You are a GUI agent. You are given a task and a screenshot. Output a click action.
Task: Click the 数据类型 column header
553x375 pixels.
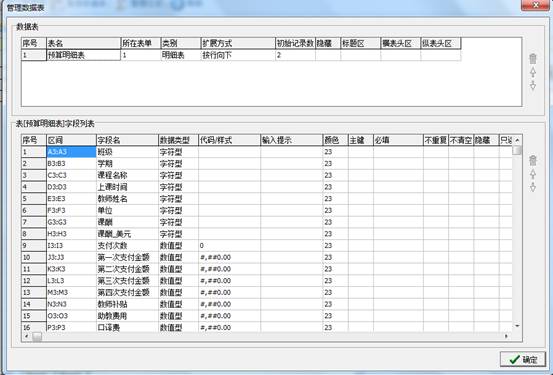pyautogui.click(x=178, y=140)
